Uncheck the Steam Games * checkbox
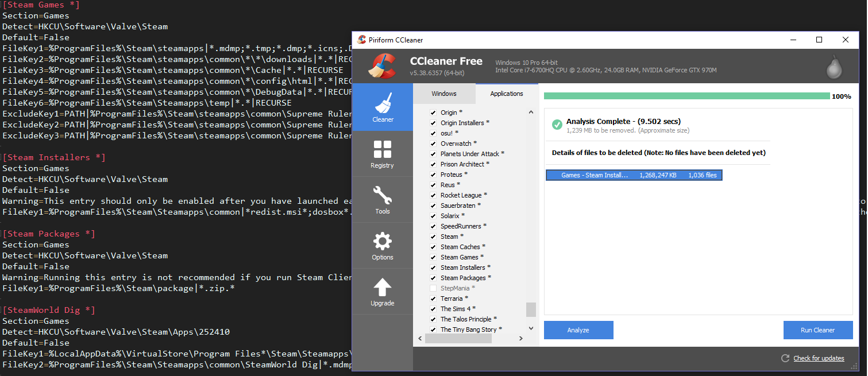The image size is (868, 376). click(433, 257)
